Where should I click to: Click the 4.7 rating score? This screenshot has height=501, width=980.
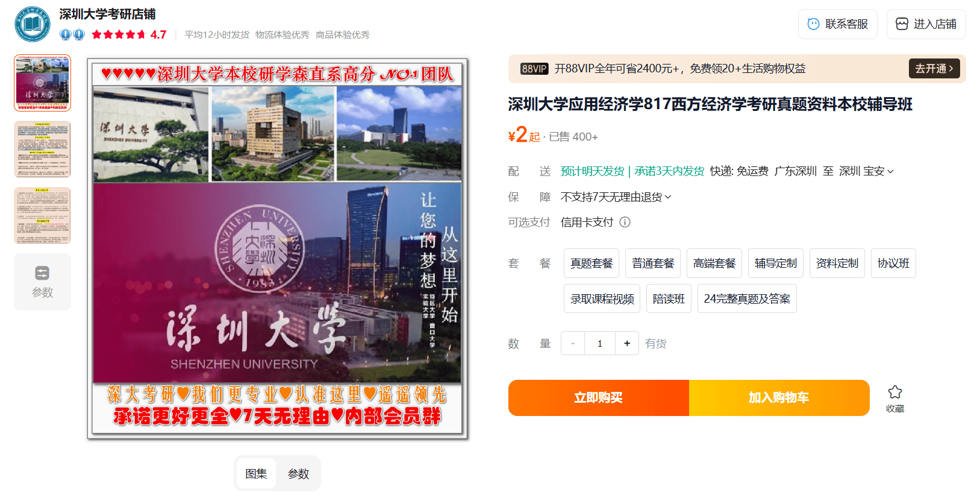(158, 35)
